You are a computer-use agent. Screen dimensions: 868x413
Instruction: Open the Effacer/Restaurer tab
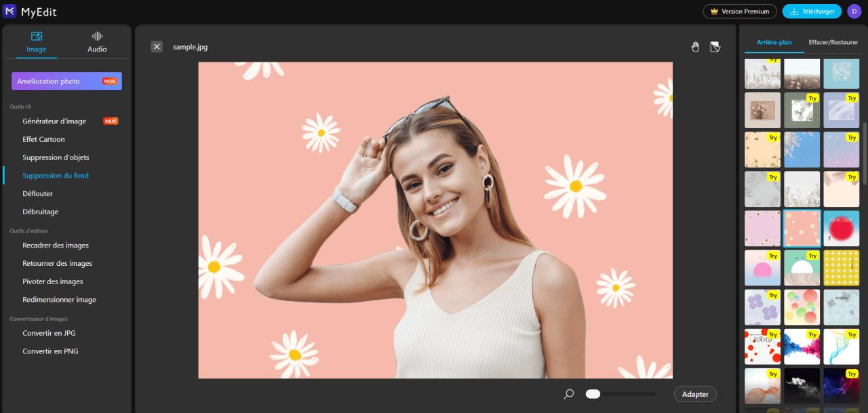click(833, 42)
